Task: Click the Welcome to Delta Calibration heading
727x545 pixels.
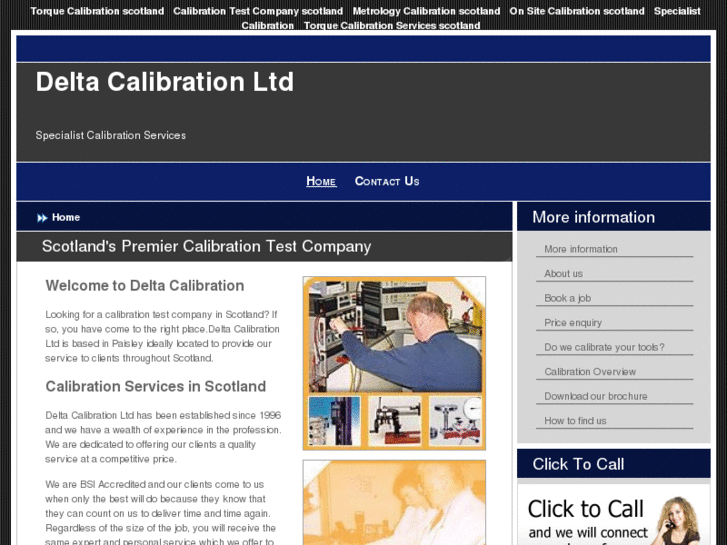Action: pos(145,286)
